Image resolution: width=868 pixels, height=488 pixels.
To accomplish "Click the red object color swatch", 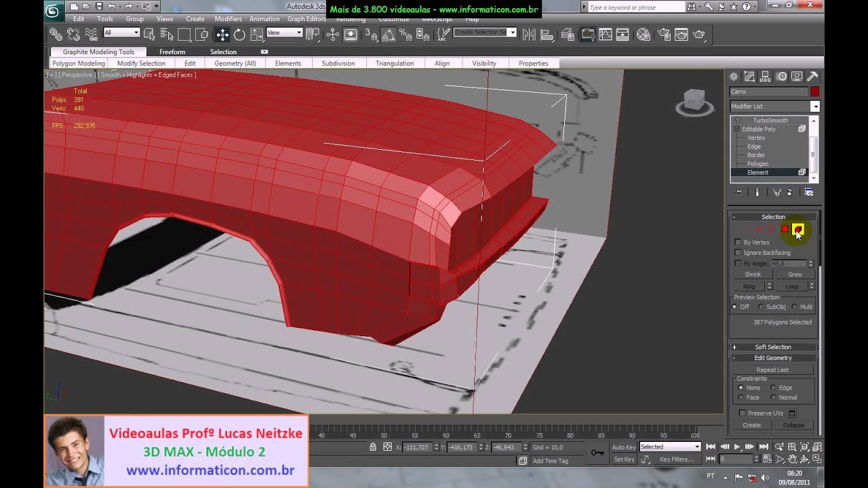I will point(814,91).
